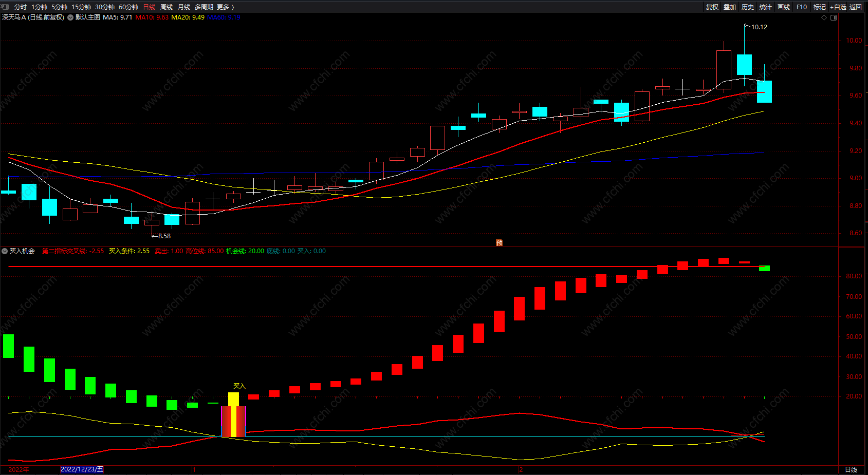This screenshot has height=475, width=868.
Task: Click the MA60: 9.19 label
Action: pos(224,17)
